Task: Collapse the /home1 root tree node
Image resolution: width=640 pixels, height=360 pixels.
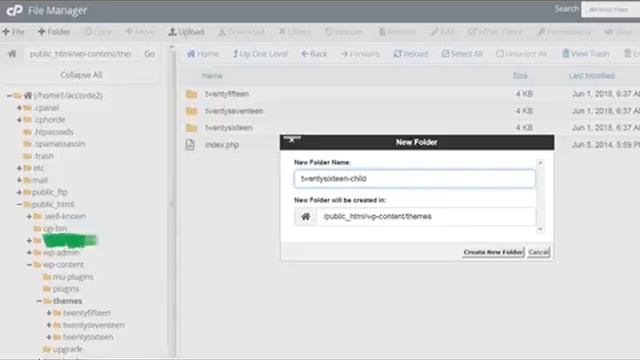Action: pos(9,96)
